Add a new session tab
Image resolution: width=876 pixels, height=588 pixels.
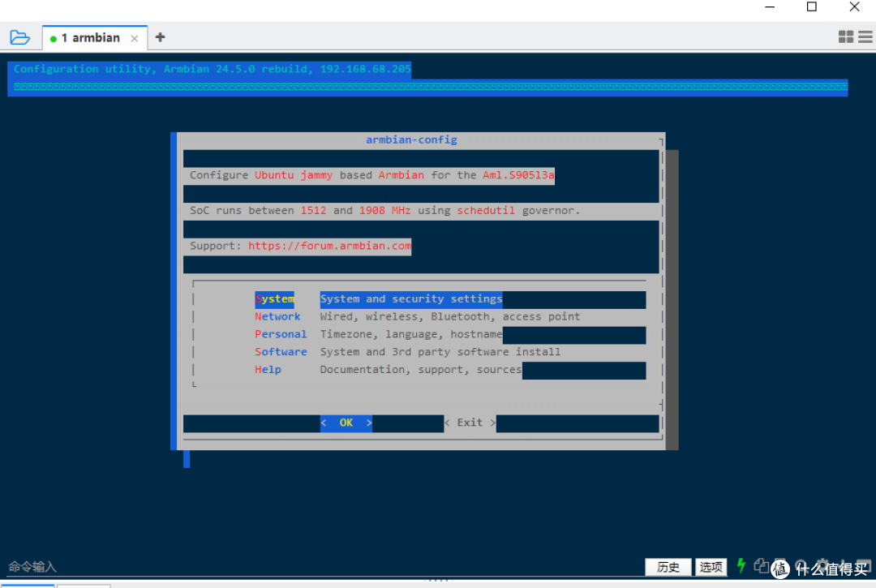[161, 37]
